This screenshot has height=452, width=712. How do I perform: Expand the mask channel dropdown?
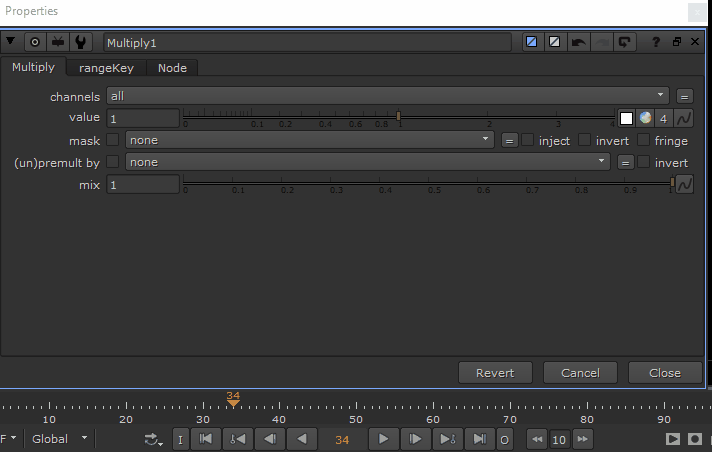pos(309,140)
